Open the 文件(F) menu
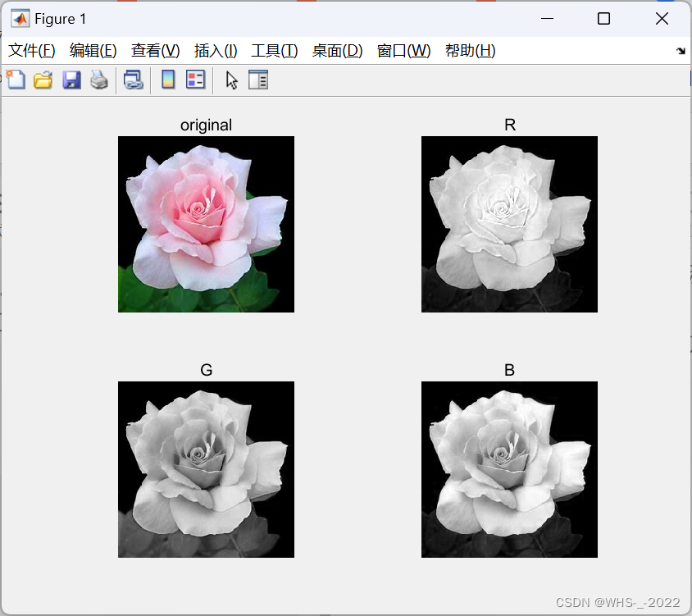The height and width of the screenshot is (616, 692). pyautogui.click(x=32, y=51)
